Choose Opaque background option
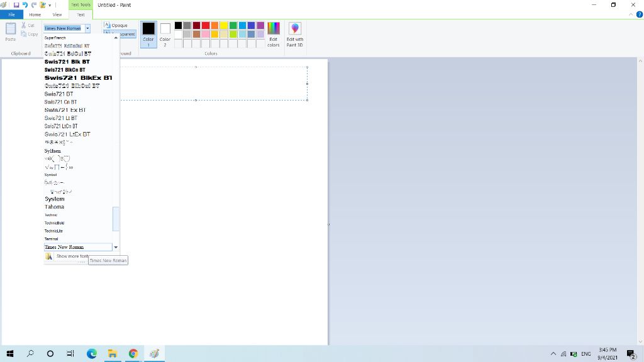Viewport: 644px width, 362px height. coord(116,25)
